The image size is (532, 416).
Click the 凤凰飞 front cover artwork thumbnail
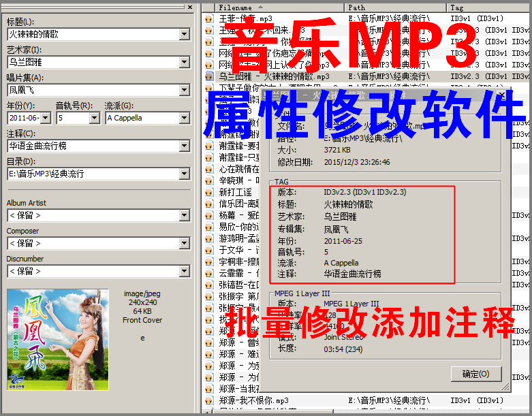coord(58,340)
